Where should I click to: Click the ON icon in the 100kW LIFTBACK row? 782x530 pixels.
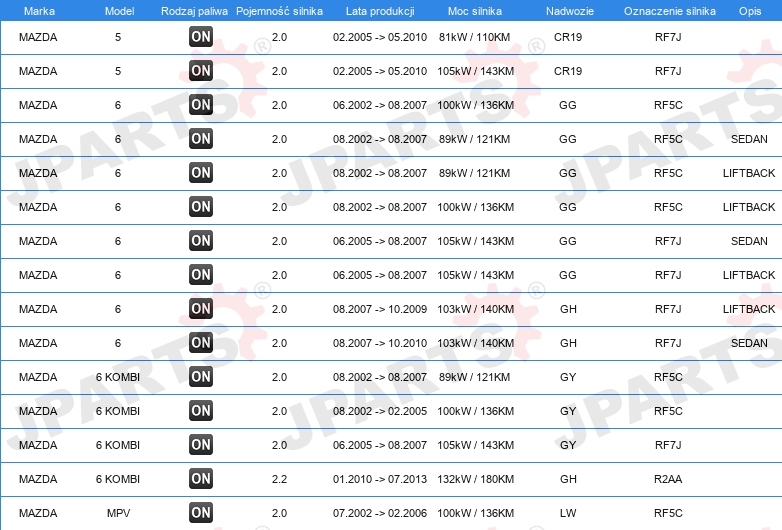pos(201,206)
